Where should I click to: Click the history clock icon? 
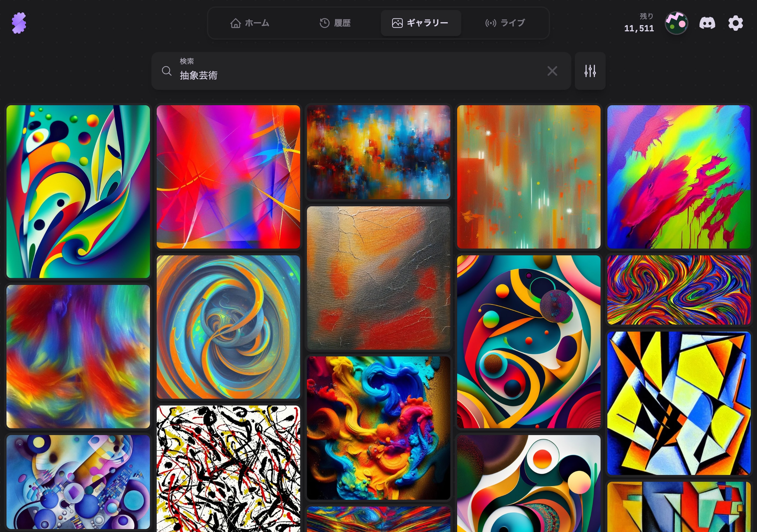[324, 23]
